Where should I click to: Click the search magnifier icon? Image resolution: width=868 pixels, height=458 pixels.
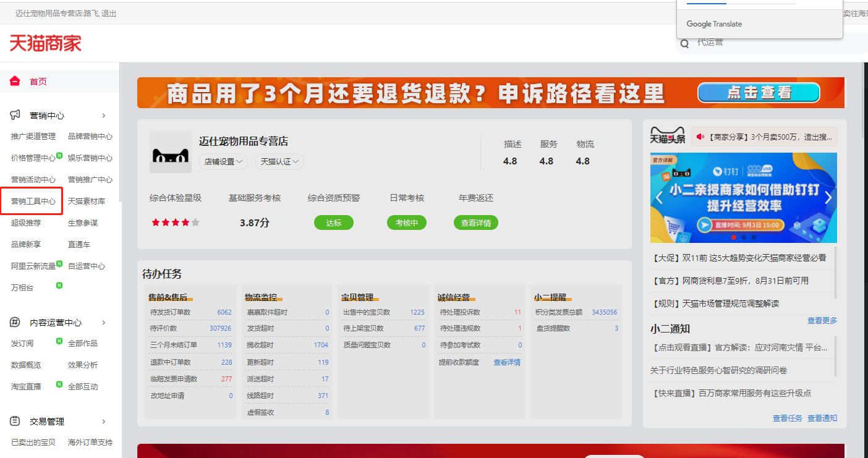point(684,44)
